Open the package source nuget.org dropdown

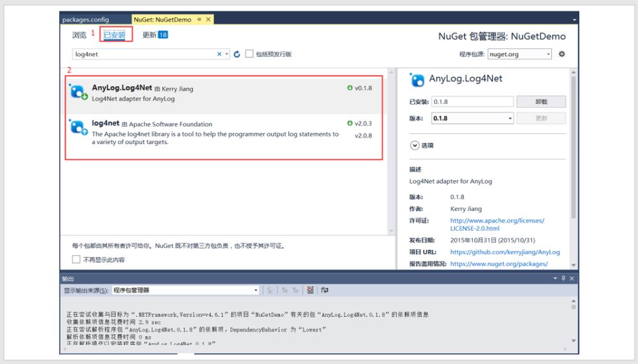548,54
